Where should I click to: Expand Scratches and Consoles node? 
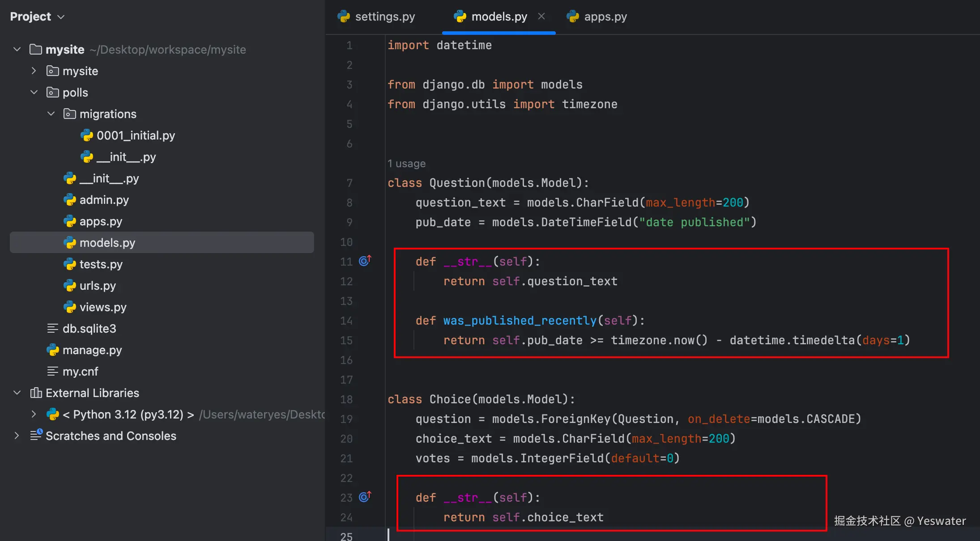[x=17, y=435]
